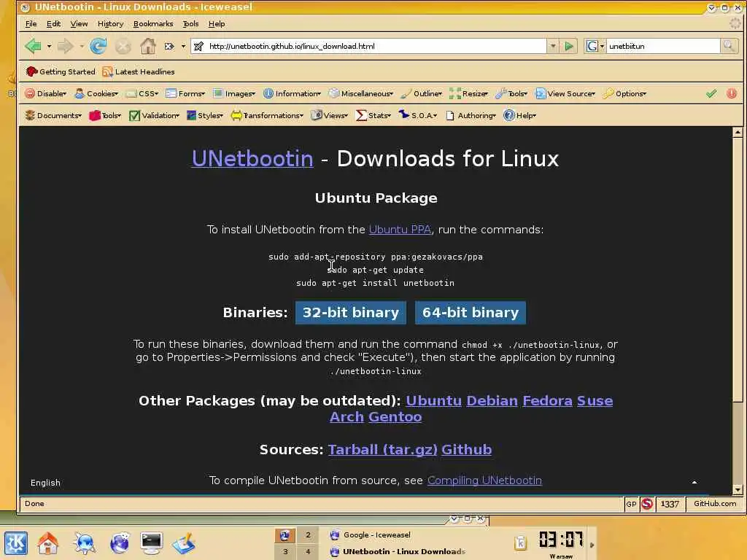Click the red S status bar icon

[x=646, y=504]
